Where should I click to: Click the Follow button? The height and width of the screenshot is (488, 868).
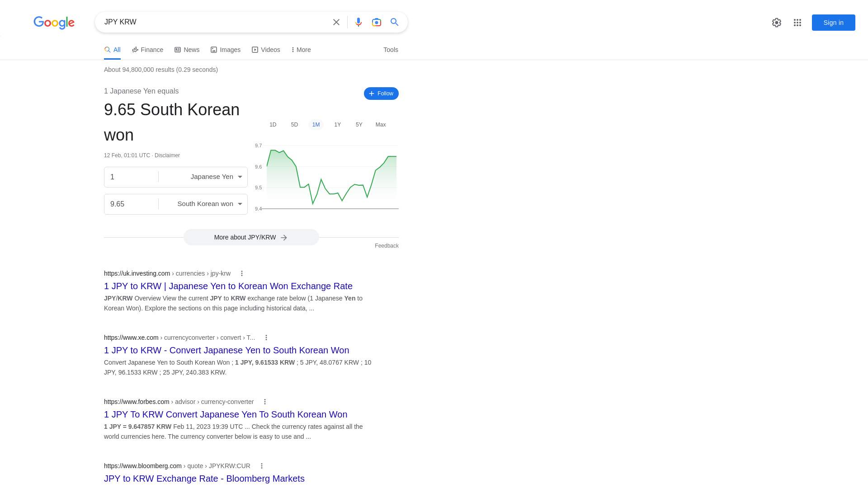381,94
